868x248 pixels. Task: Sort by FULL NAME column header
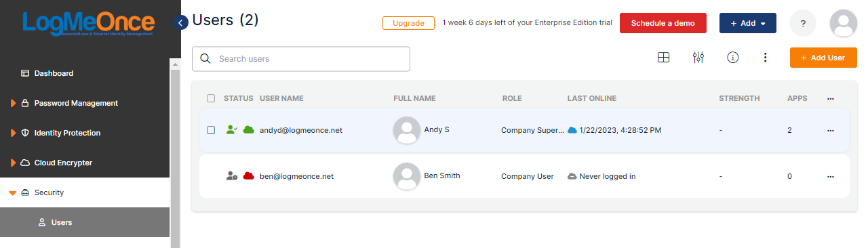coord(414,98)
